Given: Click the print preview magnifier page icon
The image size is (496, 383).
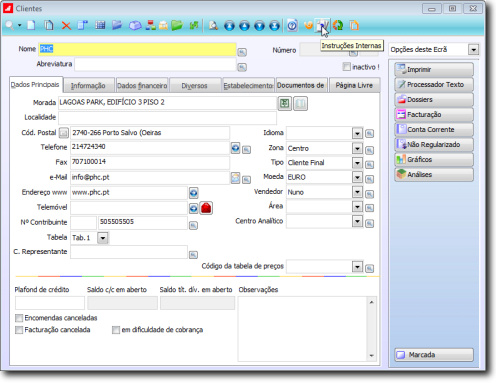Looking at the screenshot, I should pos(213,25).
